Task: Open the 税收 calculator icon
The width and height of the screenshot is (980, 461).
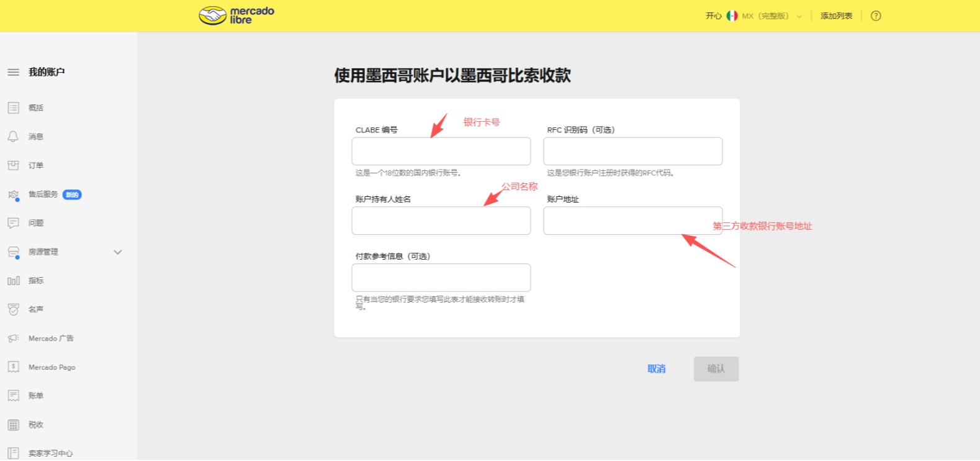Action: [13, 425]
